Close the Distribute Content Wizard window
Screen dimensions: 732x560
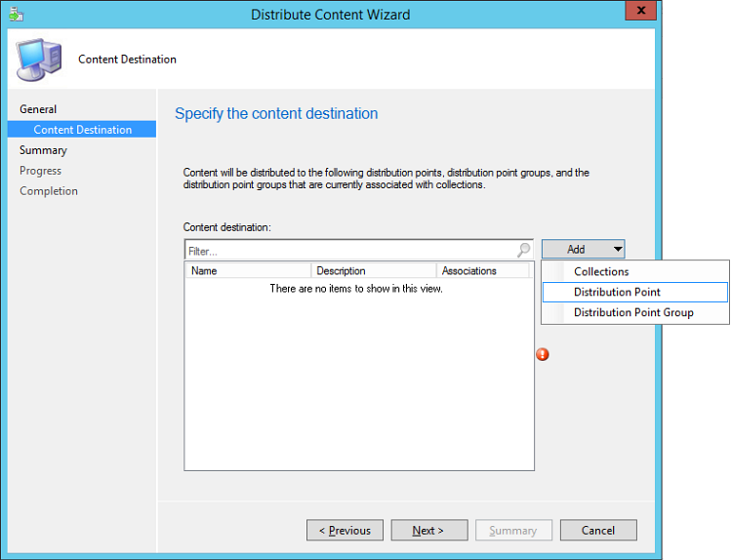point(639,13)
